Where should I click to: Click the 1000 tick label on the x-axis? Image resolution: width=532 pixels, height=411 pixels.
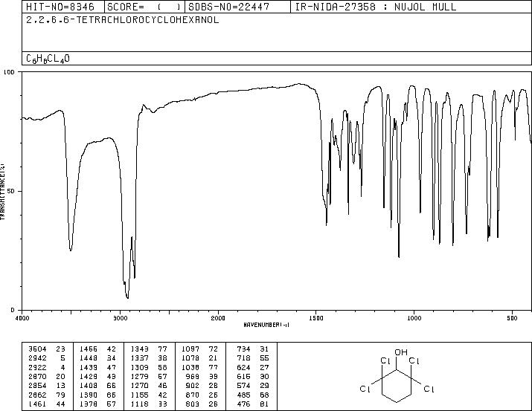[x=414, y=318]
